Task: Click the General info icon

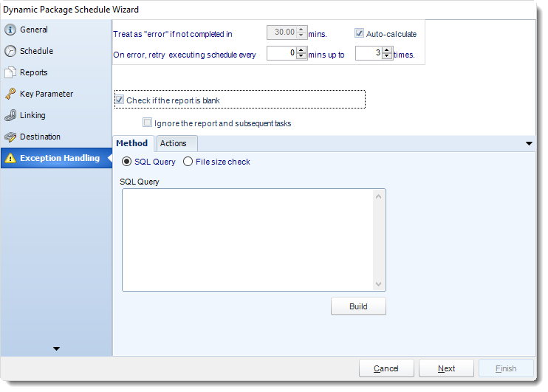Action: coord(10,30)
